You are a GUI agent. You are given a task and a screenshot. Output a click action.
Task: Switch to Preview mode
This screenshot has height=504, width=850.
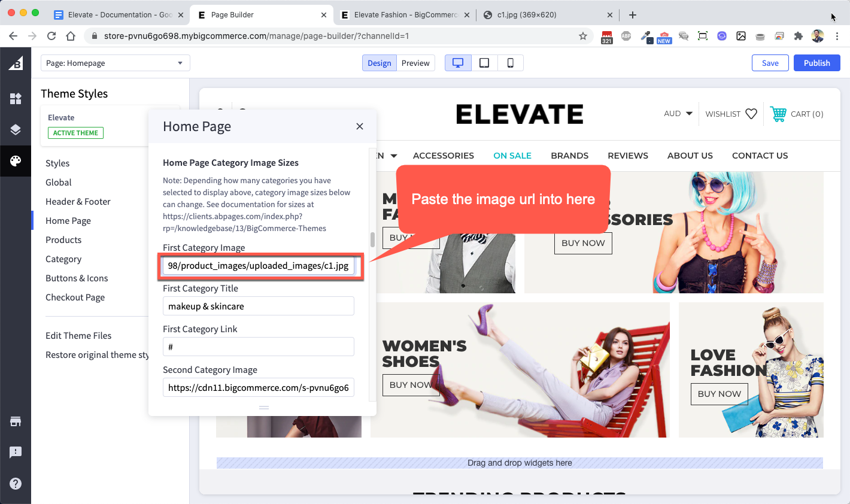(415, 63)
